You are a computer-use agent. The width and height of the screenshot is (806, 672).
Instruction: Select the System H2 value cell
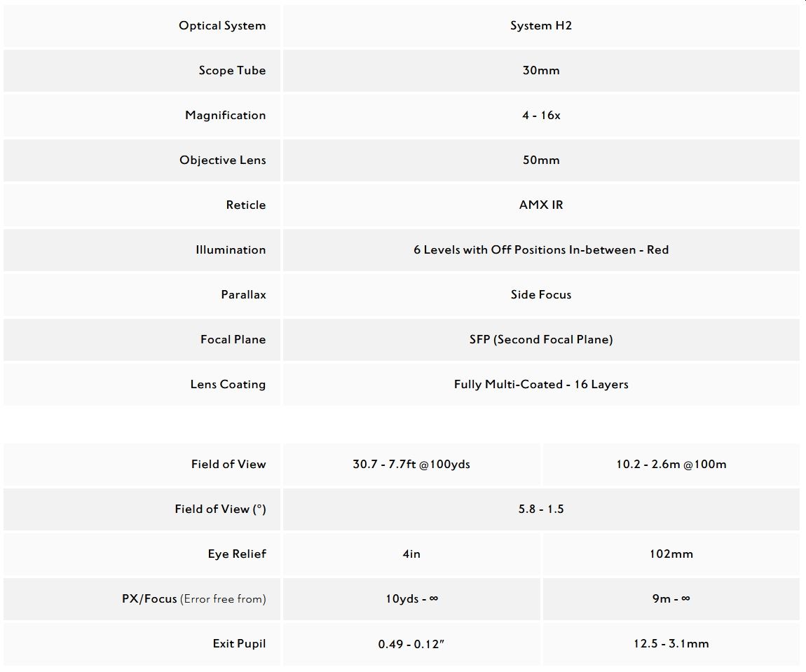pyautogui.click(x=541, y=26)
